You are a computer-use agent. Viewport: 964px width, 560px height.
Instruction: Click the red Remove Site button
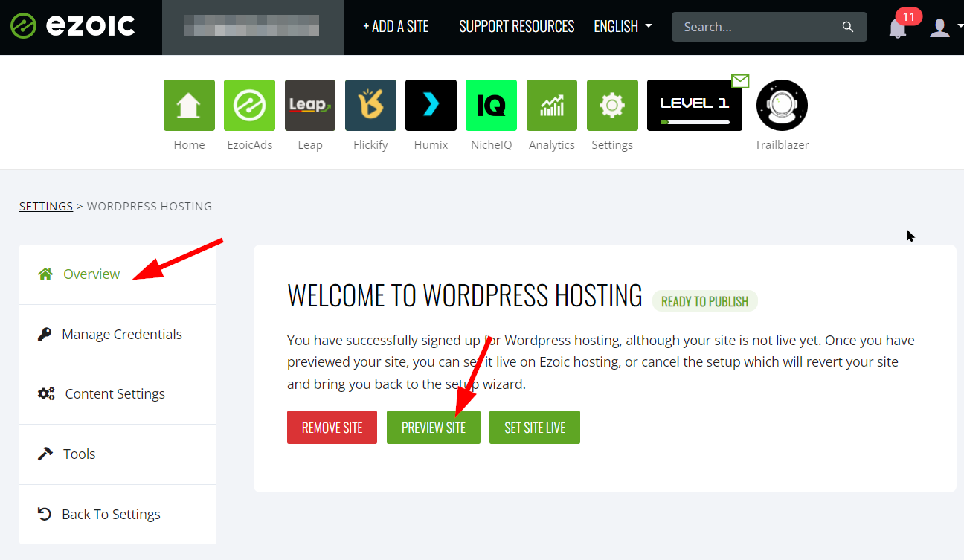click(332, 427)
